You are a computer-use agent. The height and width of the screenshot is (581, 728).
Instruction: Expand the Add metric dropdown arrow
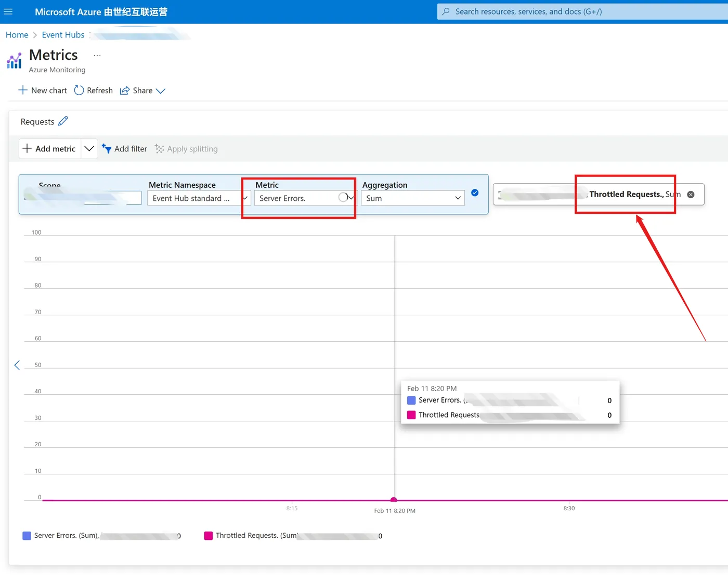pos(89,149)
